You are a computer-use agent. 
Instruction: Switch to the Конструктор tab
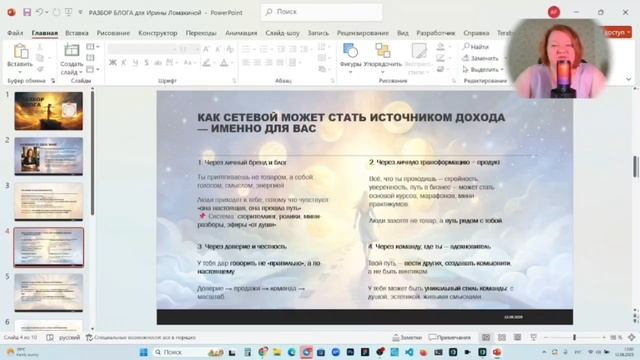pos(158,33)
